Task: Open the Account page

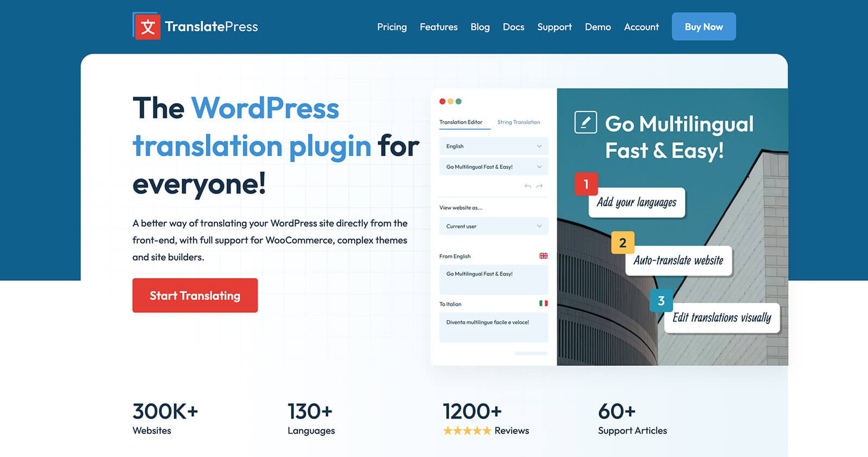Action: 641,27
